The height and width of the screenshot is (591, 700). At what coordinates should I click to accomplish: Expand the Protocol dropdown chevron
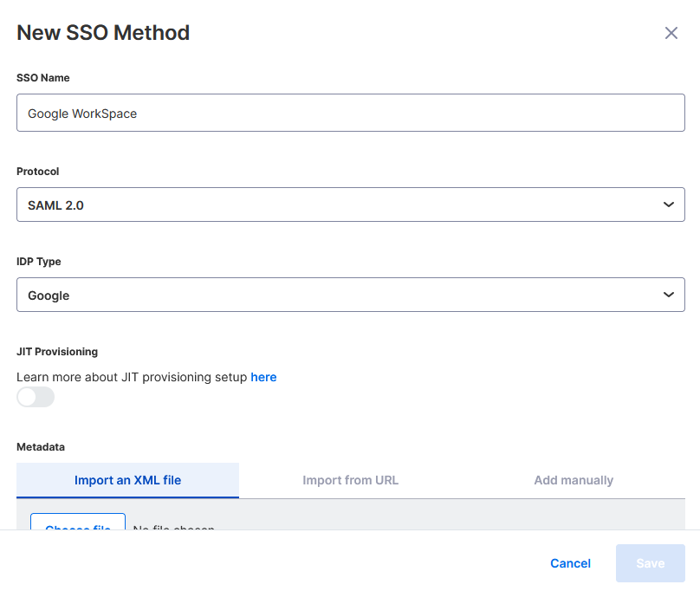(668, 205)
